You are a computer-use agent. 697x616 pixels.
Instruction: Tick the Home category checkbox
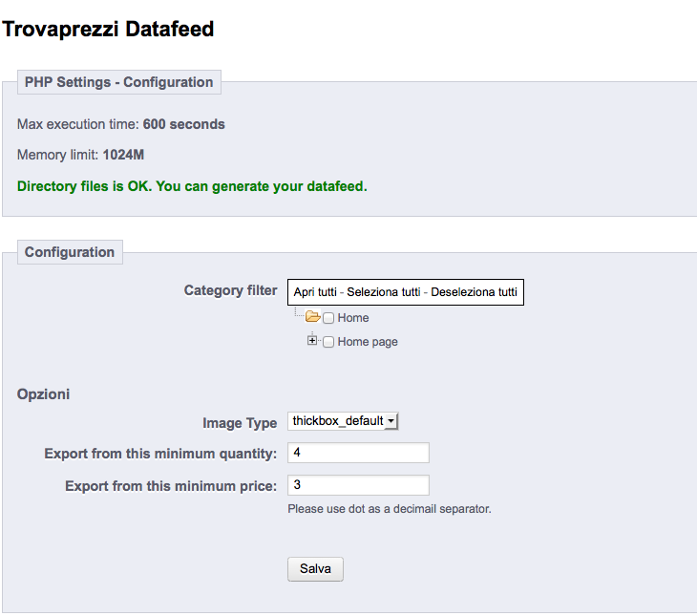coord(328,318)
